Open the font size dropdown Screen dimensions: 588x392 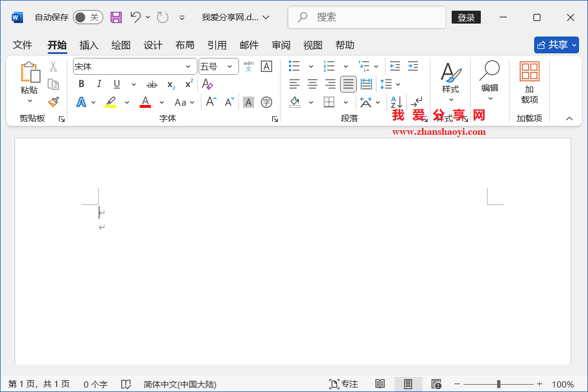coord(229,66)
